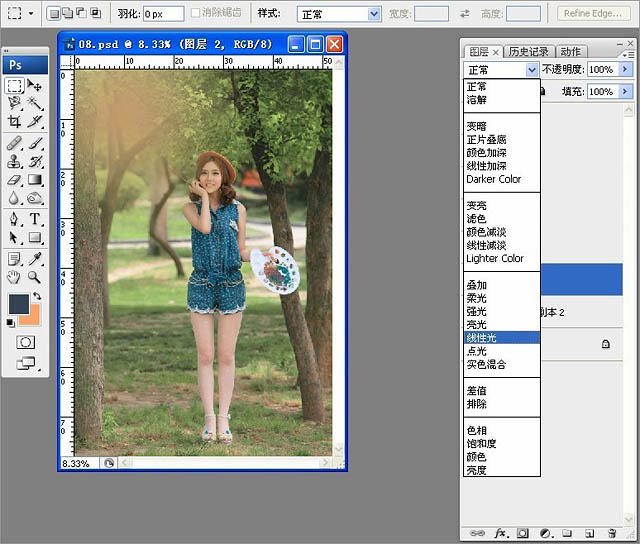Switch to the 历史记录 history tab
This screenshot has height=544, width=640.
point(528,52)
